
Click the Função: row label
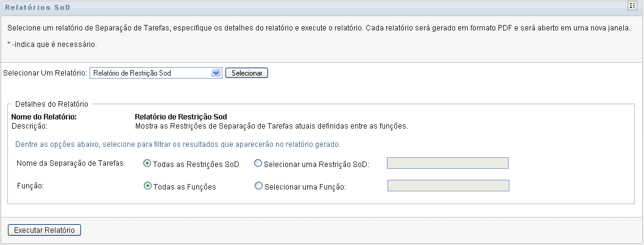click(30, 186)
